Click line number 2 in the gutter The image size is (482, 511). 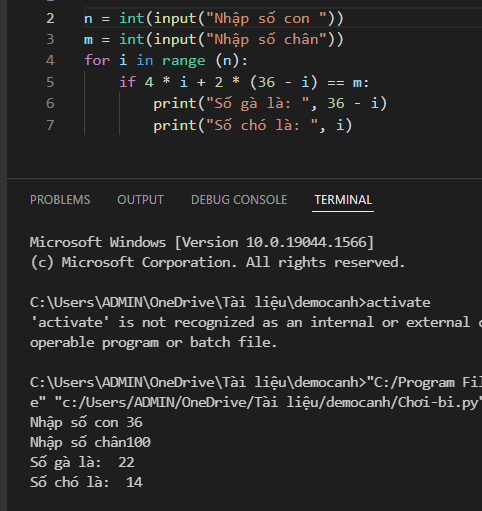[50, 18]
